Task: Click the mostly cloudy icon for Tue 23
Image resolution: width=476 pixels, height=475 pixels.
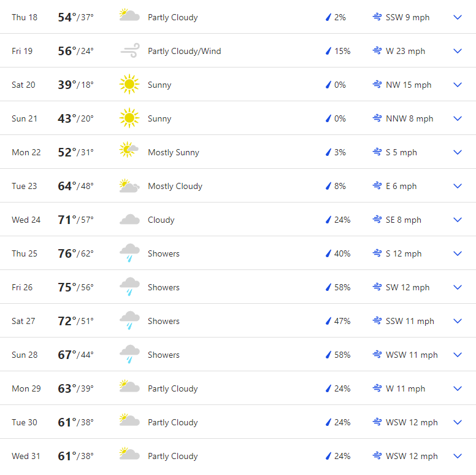Action: pyautogui.click(x=129, y=186)
